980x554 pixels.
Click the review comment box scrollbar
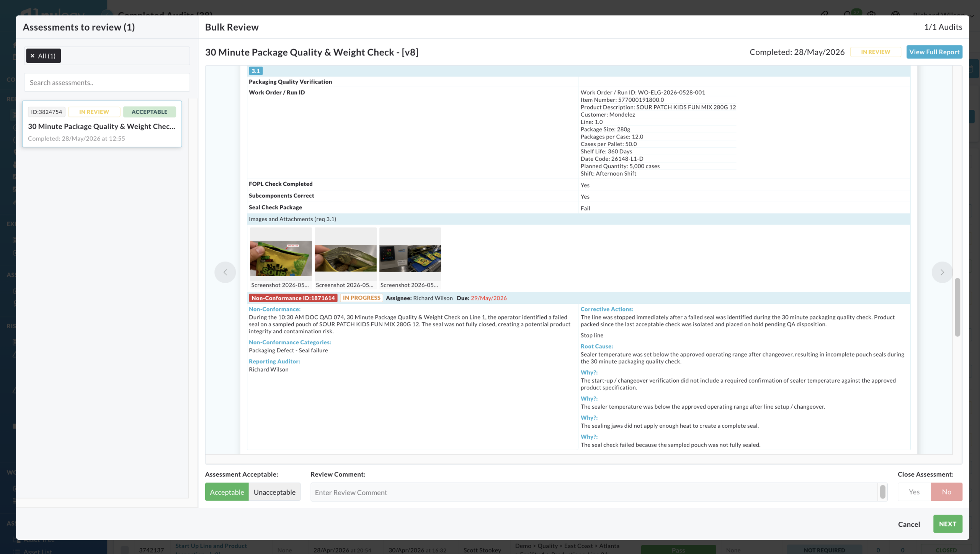click(x=882, y=492)
